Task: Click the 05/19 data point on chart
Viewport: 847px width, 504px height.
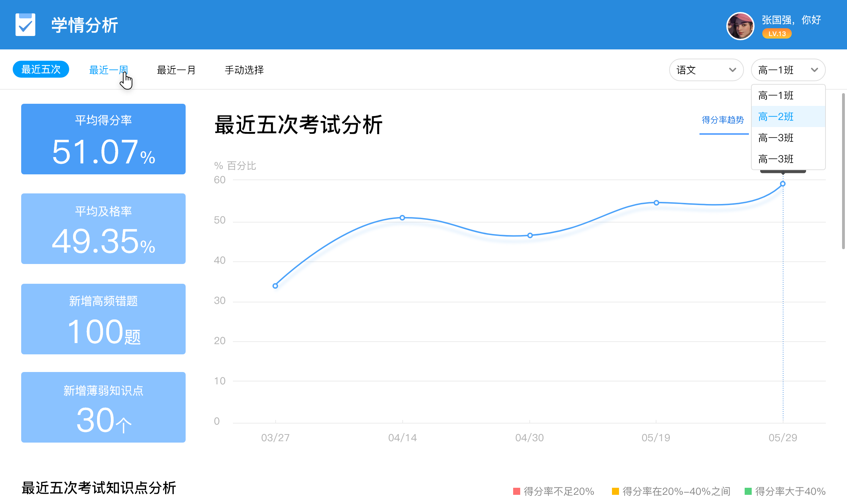Action: pyautogui.click(x=656, y=203)
